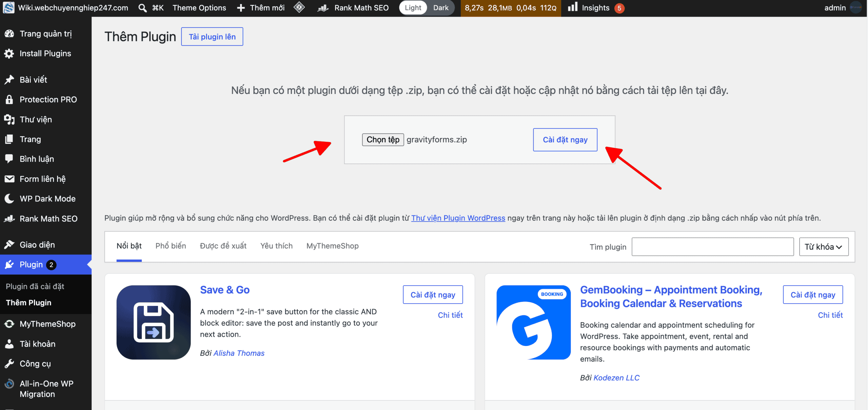Open Theme Options in admin bar
Image resolution: width=868 pixels, height=410 pixels.
(x=199, y=8)
